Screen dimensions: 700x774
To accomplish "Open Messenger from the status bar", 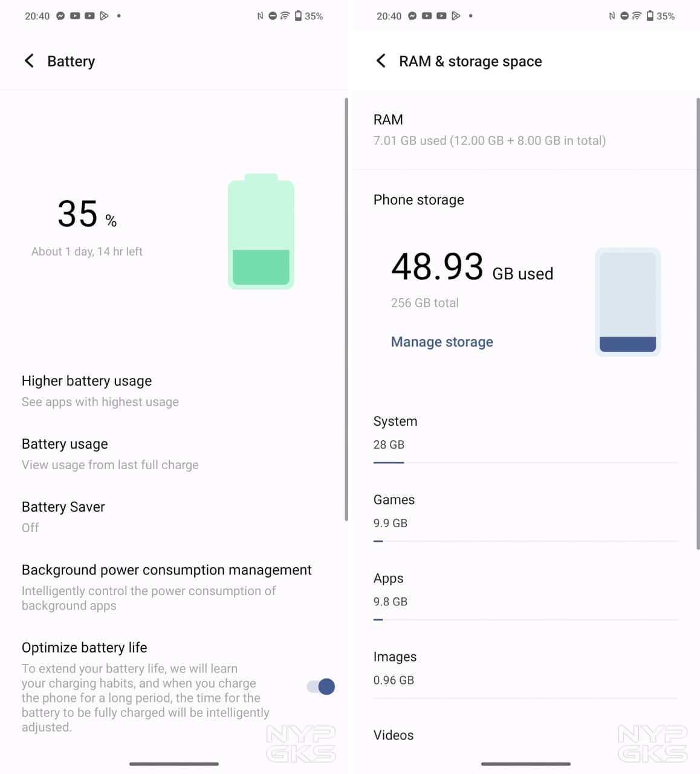I will tap(60, 16).
